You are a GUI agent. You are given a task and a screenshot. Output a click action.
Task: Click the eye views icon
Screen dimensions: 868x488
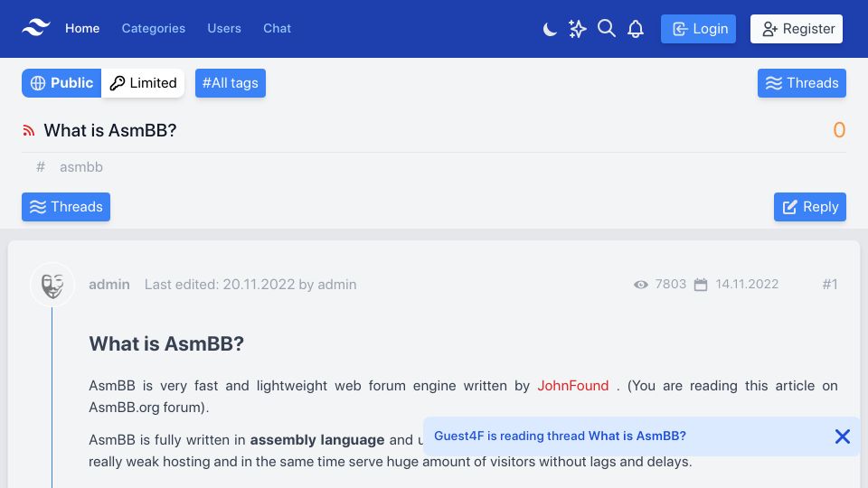click(x=640, y=285)
